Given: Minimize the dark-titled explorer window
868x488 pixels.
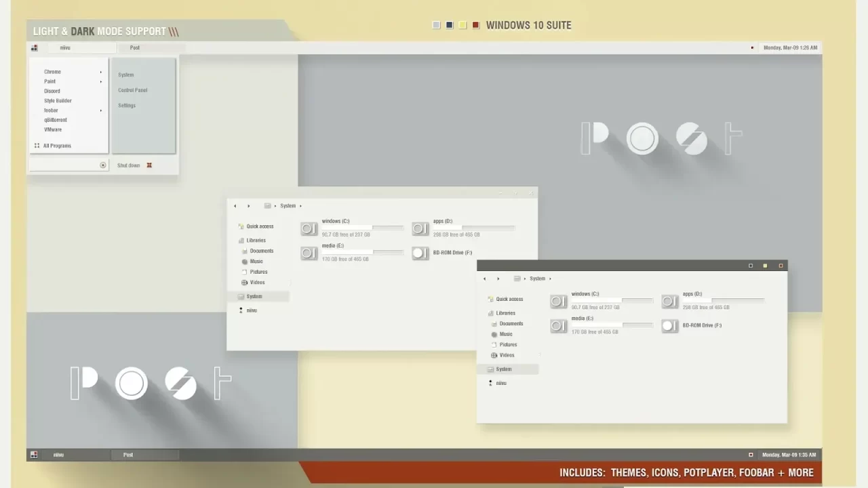Looking at the screenshot, I should (x=751, y=266).
